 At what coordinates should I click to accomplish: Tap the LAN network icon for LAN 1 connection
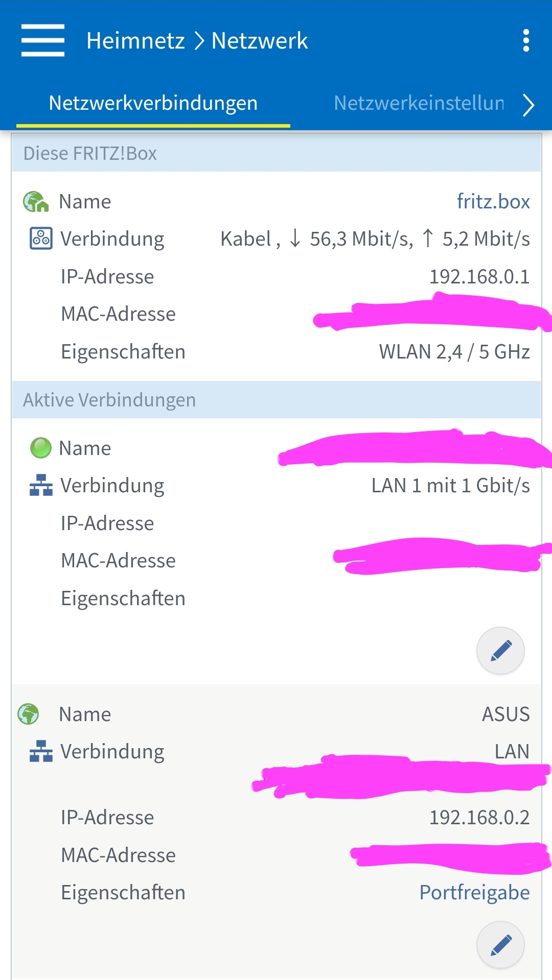coord(41,485)
